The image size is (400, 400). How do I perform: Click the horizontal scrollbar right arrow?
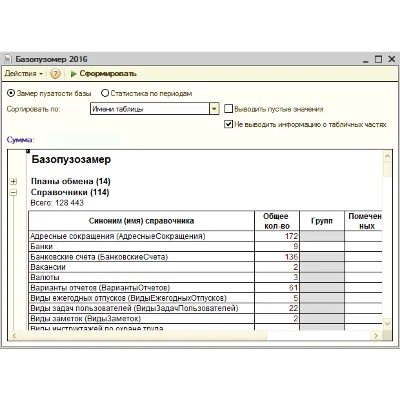(x=376, y=336)
